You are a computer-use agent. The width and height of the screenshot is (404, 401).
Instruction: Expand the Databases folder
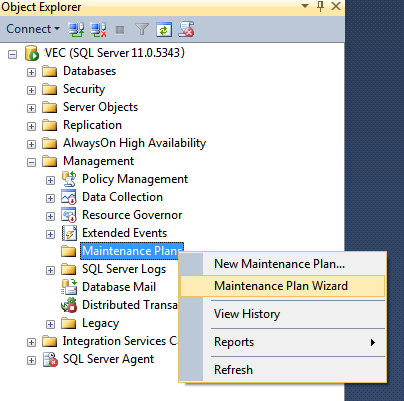(x=31, y=72)
